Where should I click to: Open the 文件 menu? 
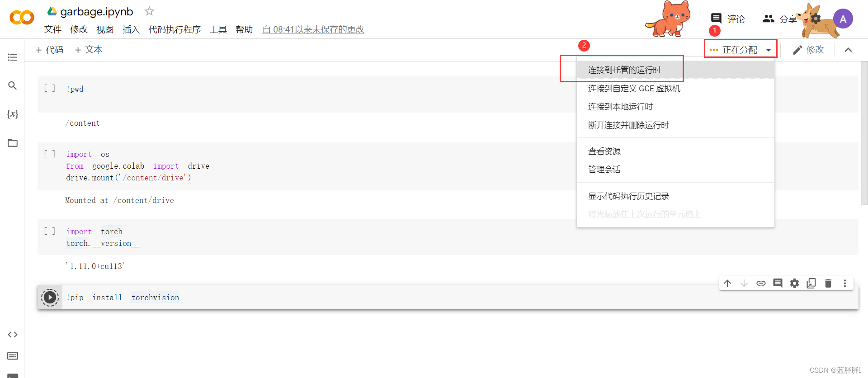pyautogui.click(x=53, y=29)
